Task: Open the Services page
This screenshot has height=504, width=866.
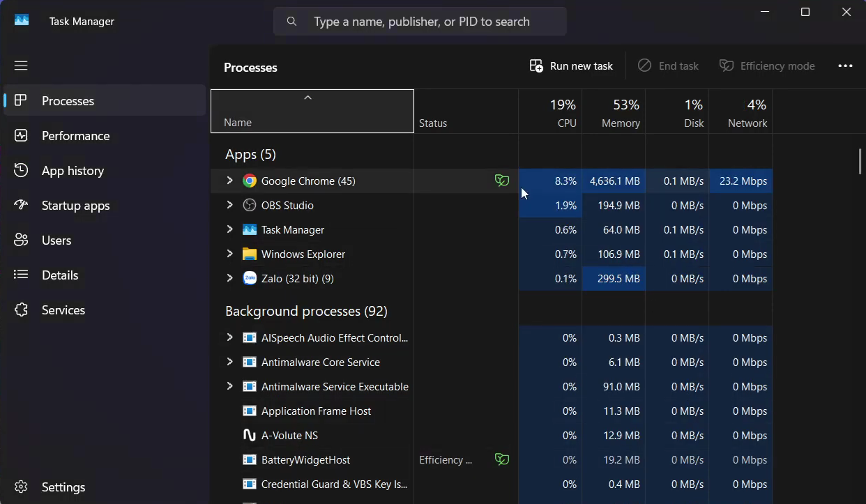Action: pos(105,310)
